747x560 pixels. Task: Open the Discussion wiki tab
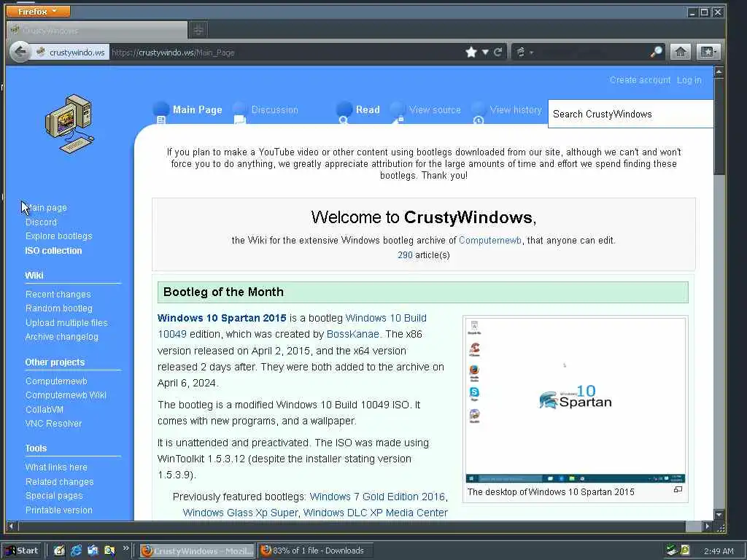[x=274, y=110]
